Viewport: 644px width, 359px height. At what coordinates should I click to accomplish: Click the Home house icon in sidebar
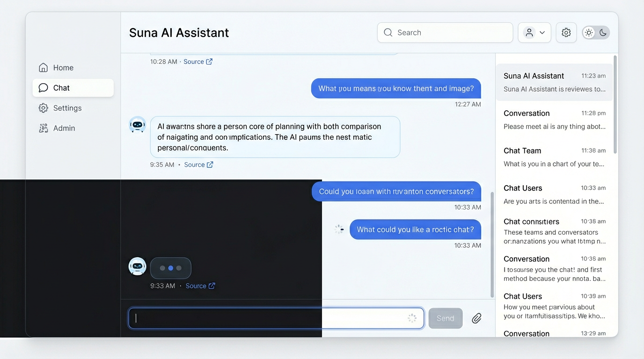click(x=44, y=68)
